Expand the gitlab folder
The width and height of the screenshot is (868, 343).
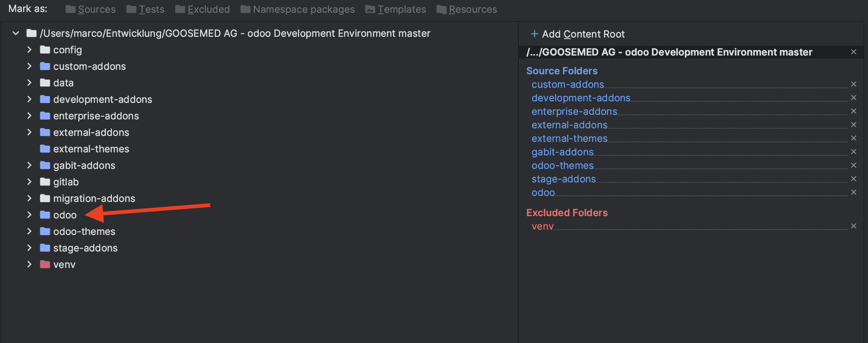[x=29, y=182]
